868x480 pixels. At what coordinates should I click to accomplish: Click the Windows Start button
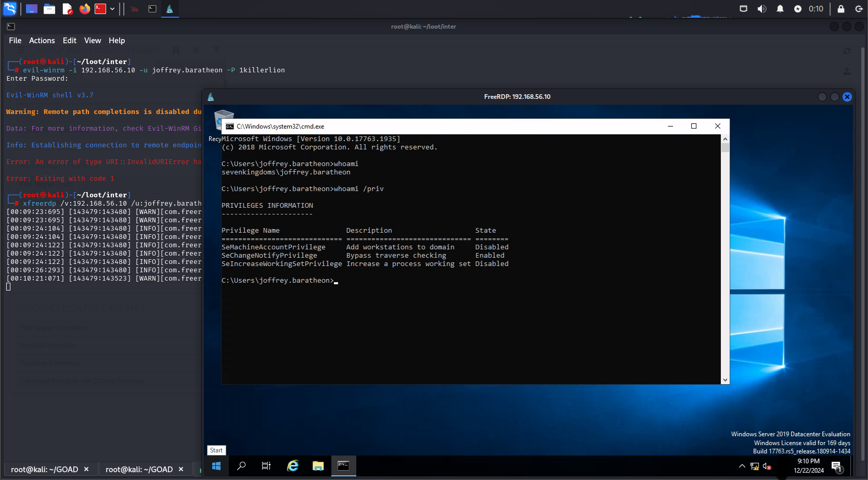216,466
